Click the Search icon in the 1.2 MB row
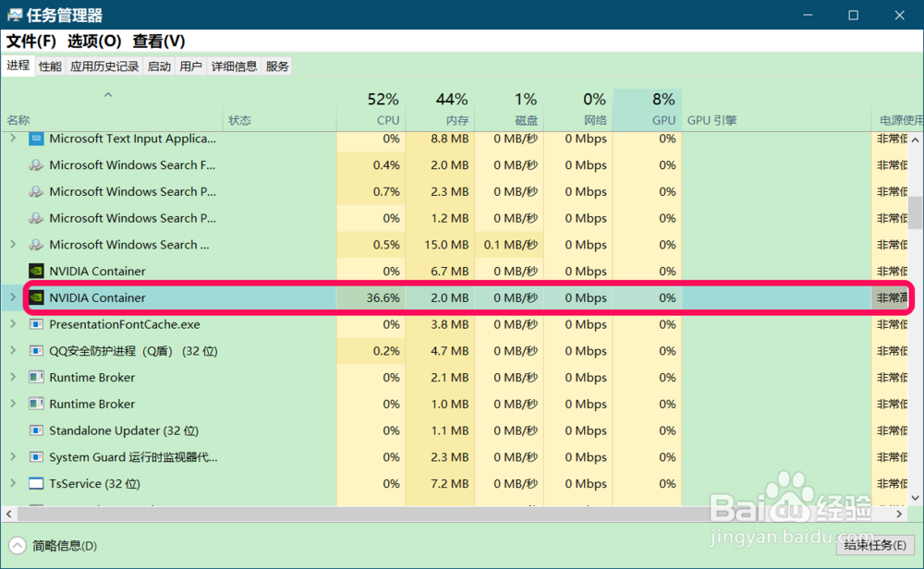This screenshot has width=924, height=569. [x=36, y=218]
